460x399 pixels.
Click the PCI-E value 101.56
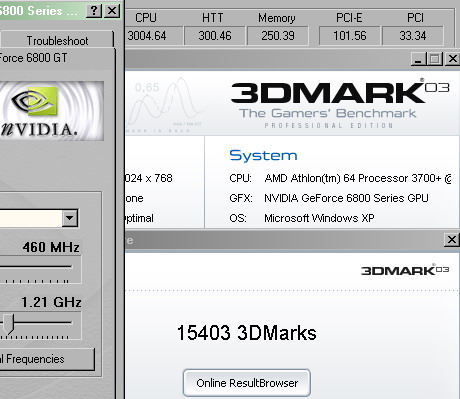350,36
